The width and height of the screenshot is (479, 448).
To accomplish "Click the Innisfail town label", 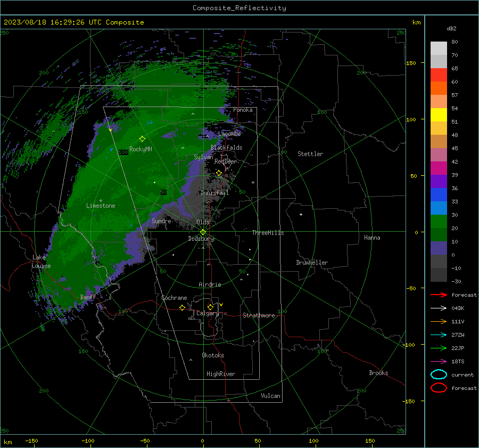I will pos(214,193).
